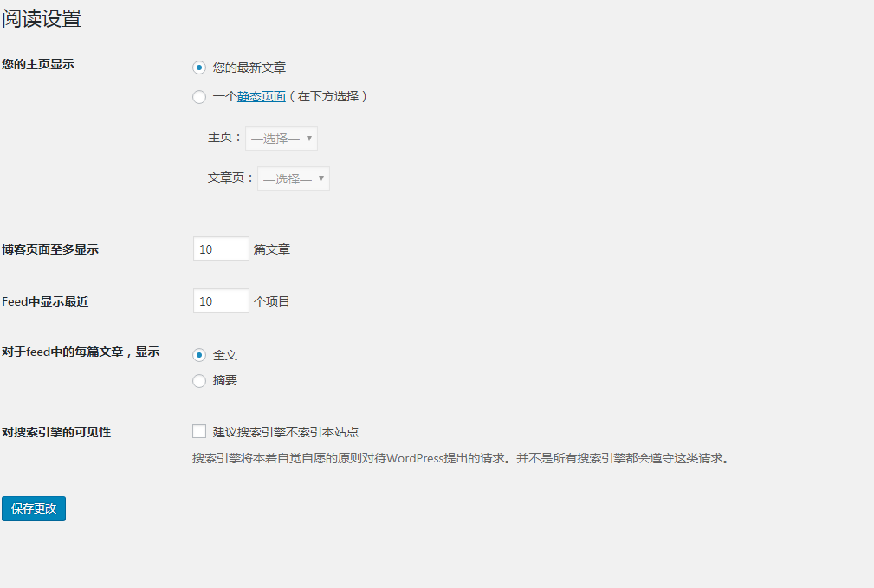This screenshot has height=588, width=874.
Task: Choose the 一个静态页面 radio option
Action: (x=199, y=97)
